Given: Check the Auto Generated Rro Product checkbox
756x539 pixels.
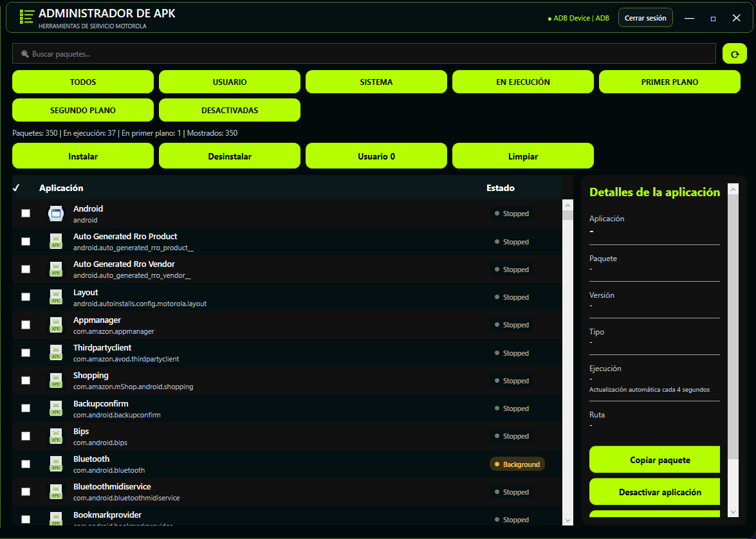Looking at the screenshot, I should point(26,241).
